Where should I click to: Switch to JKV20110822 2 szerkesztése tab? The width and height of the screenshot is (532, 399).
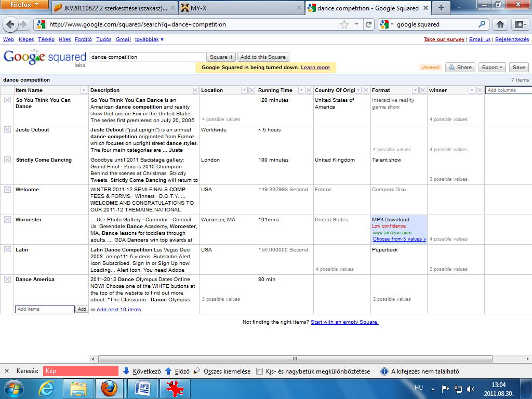[114, 8]
